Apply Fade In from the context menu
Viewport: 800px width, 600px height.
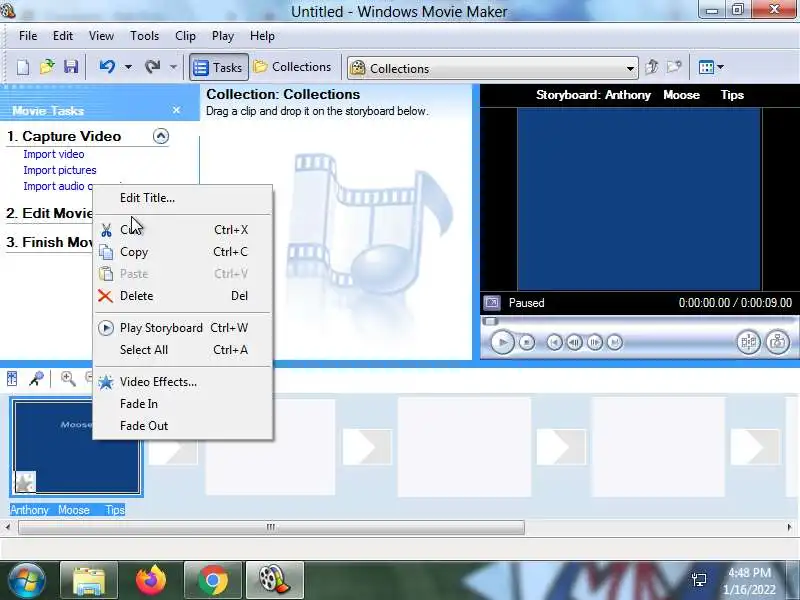[x=183, y=404]
